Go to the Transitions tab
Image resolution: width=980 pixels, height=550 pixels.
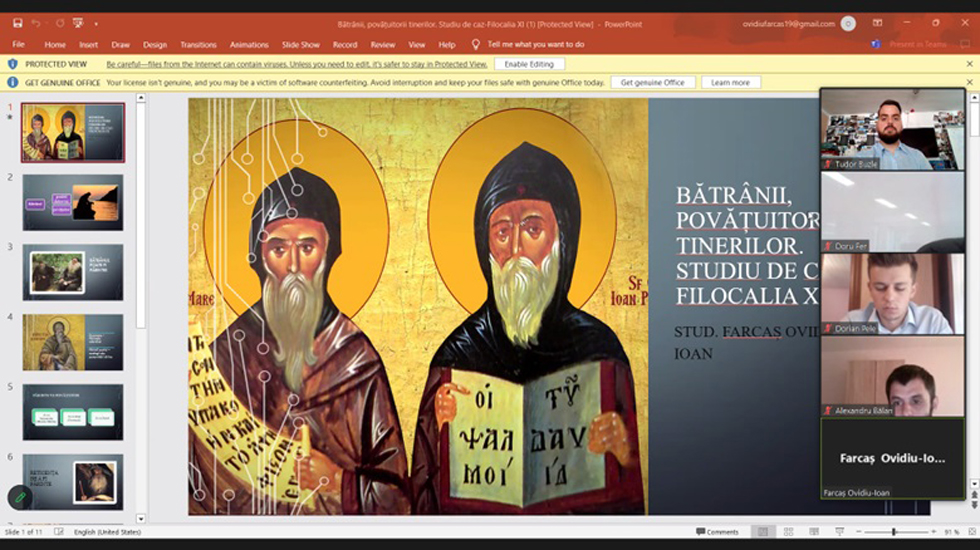click(198, 44)
